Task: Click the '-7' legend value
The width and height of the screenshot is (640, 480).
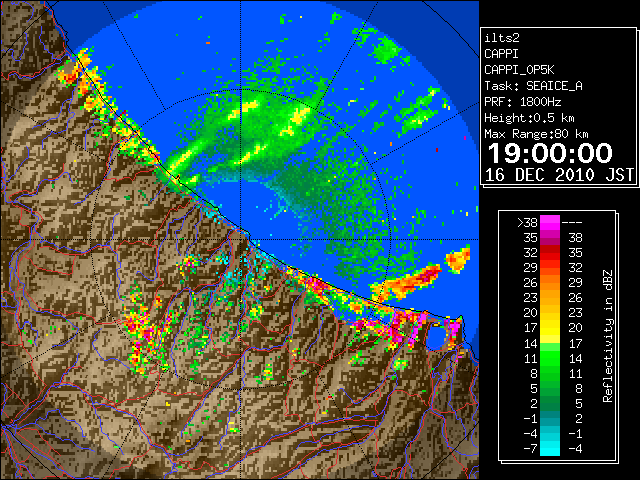Action: tap(531, 449)
